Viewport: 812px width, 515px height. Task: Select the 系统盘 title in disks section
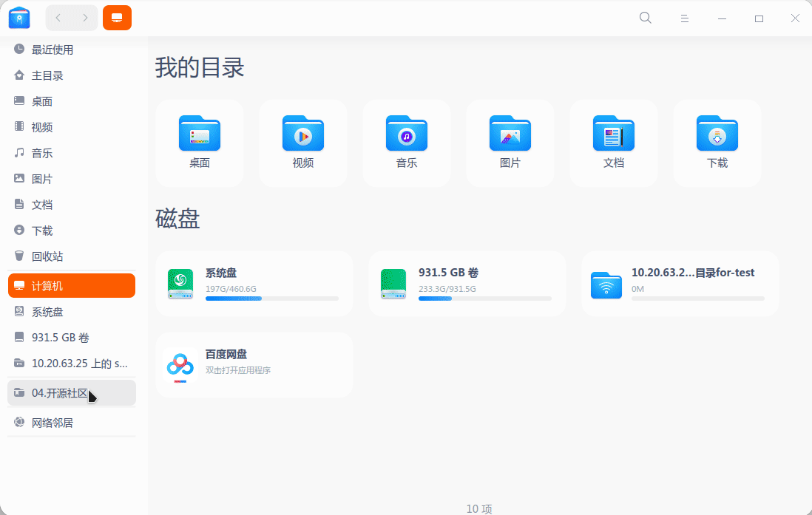[x=221, y=273]
